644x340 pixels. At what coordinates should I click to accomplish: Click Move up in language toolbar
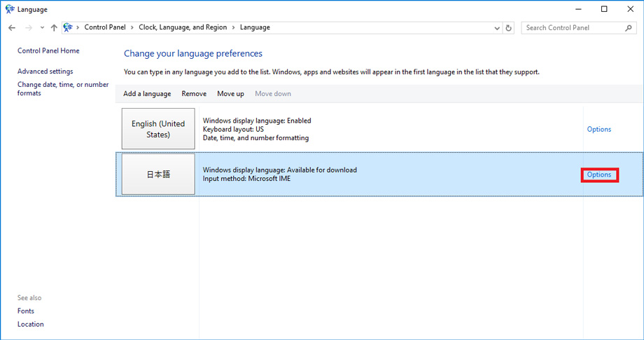pyautogui.click(x=230, y=94)
